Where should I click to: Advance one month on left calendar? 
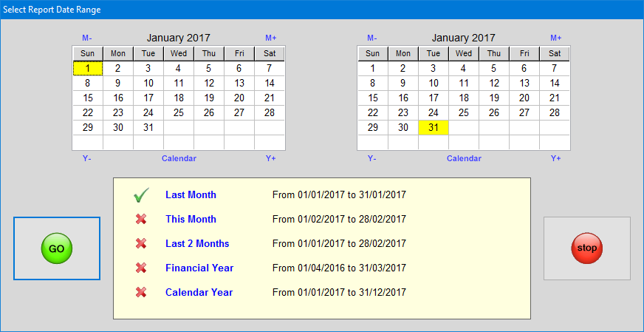click(x=271, y=38)
